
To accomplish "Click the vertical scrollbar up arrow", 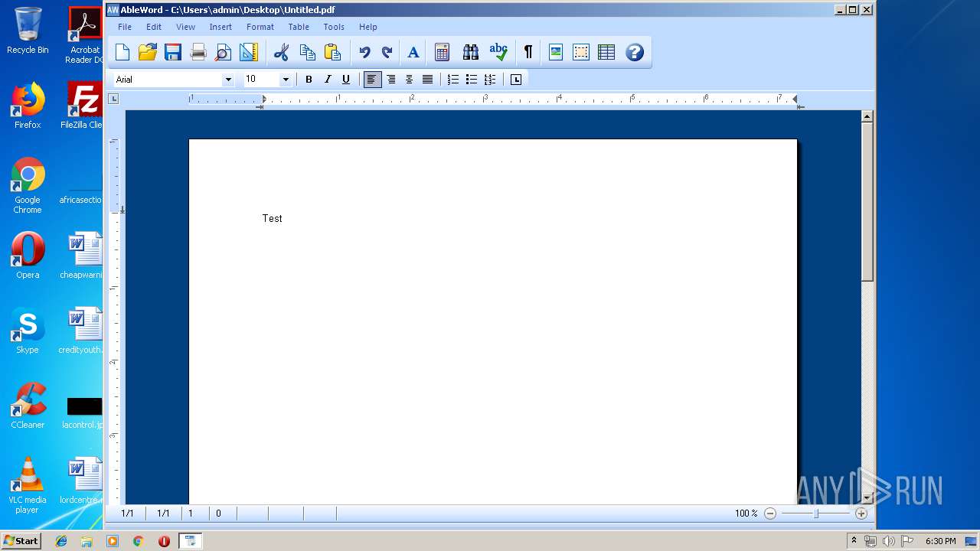I will coord(867,116).
